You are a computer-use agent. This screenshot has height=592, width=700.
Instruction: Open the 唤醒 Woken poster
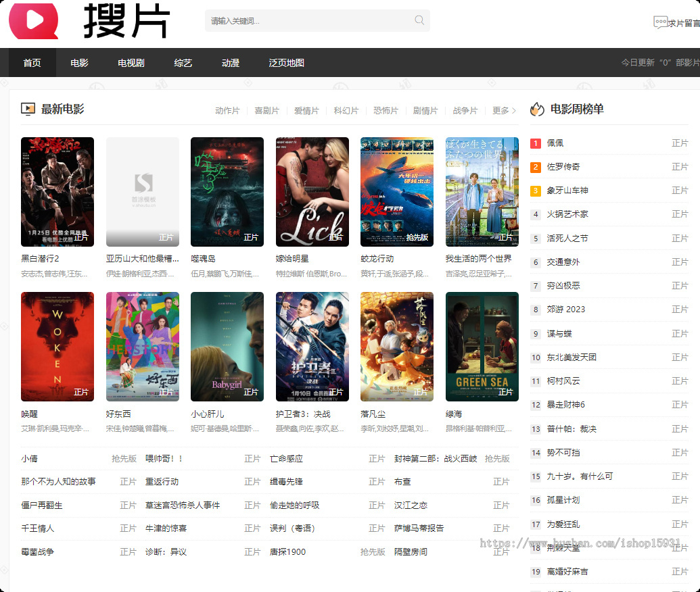click(x=57, y=347)
